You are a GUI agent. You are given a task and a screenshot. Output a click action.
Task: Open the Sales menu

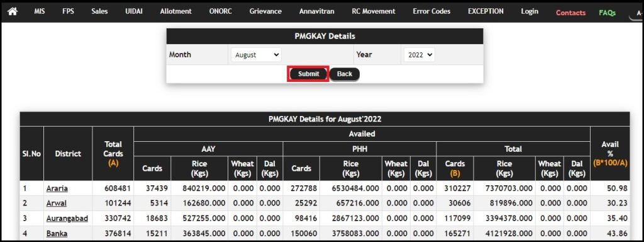[x=99, y=11]
